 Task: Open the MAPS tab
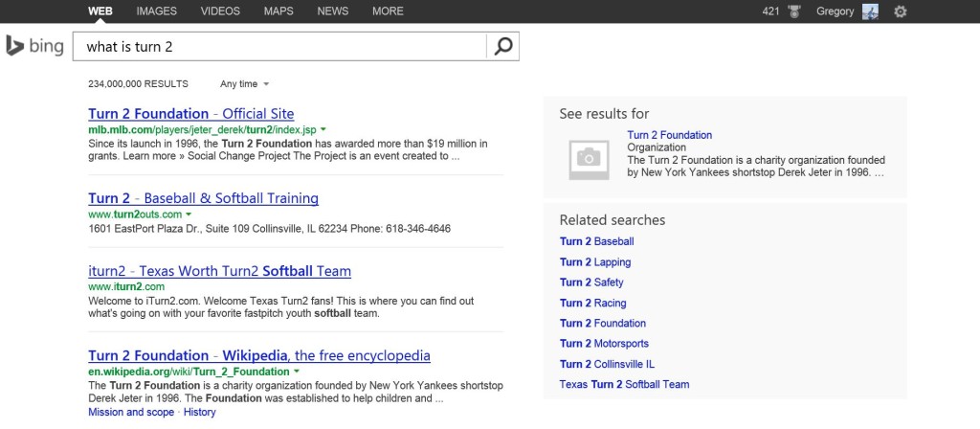tap(278, 11)
